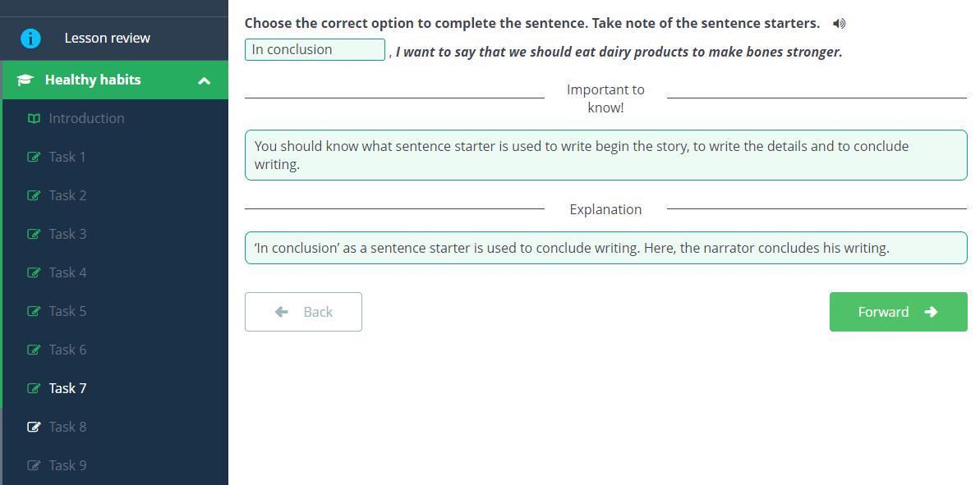The image size is (980, 485).
Task: Click the Forward arrow icon
Action: point(931,312)
